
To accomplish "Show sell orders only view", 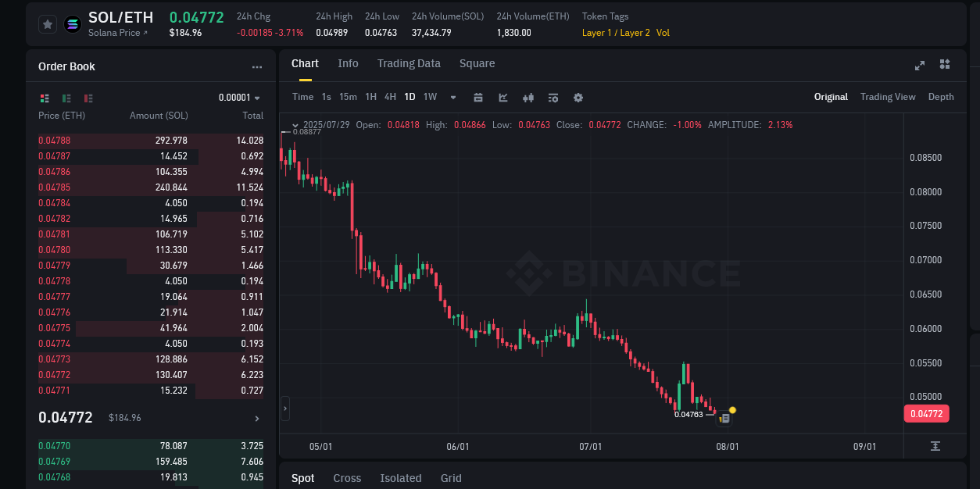I will 88,98.
